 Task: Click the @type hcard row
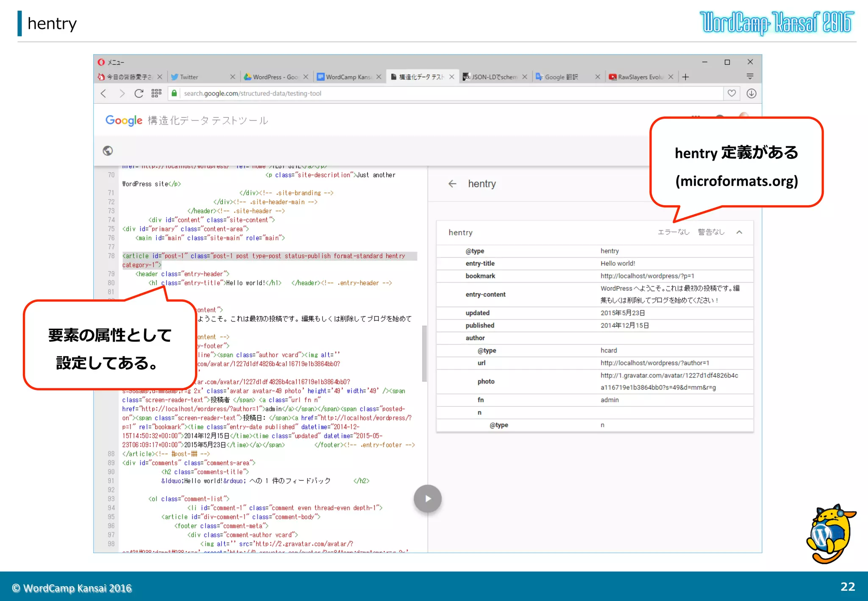(595, 350)
